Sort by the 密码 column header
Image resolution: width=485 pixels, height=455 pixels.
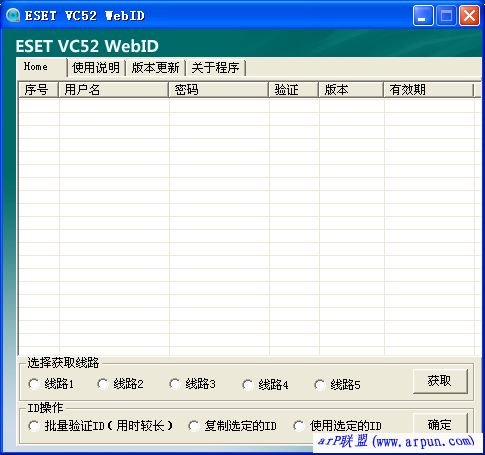(219, 90)
